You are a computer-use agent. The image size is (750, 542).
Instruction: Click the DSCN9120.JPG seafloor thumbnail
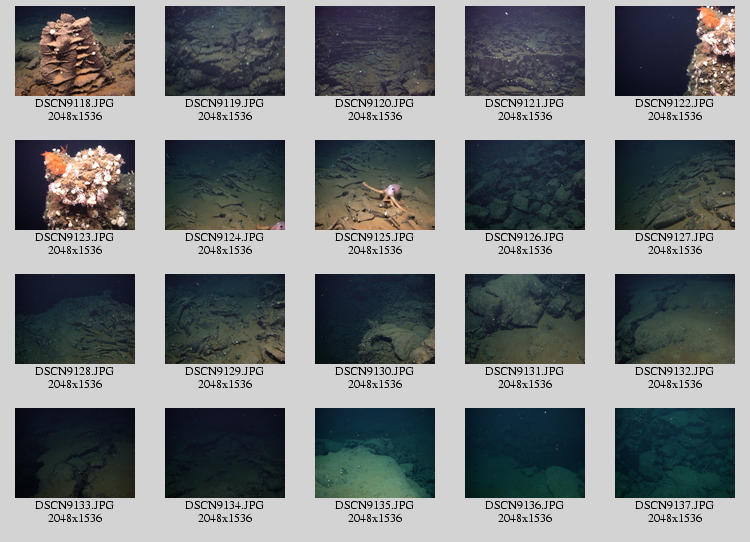tap(375, 51)
